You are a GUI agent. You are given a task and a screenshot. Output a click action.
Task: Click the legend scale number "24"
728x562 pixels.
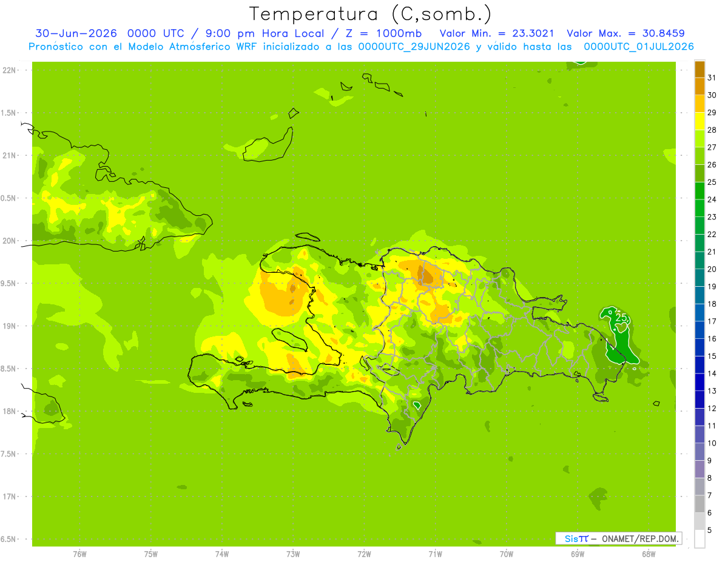(x=712, y=199)
